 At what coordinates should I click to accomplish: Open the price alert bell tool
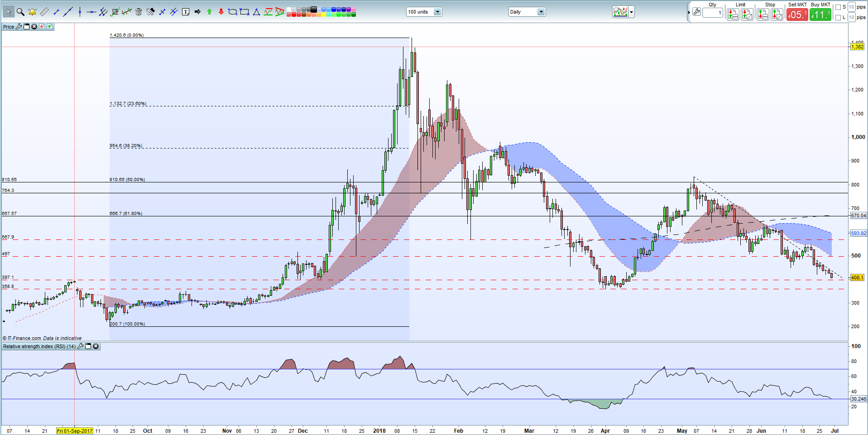(x=32, y=12)
